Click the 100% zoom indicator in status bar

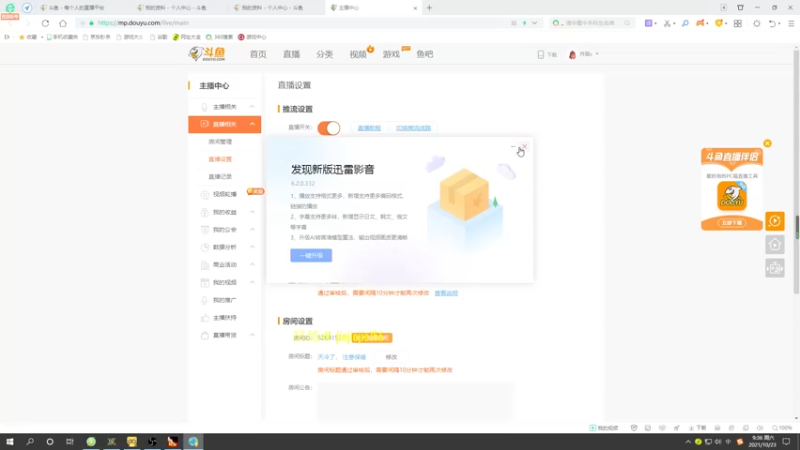coord(782,428)
